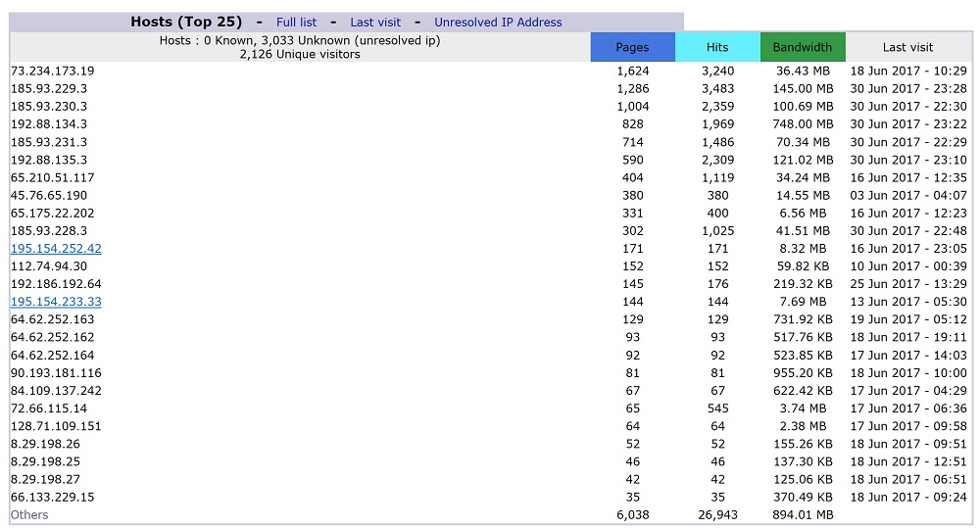The image size is (980, 528).
Task: Select host IP 64.62.252.162
Action: click(x=53, y=337)
